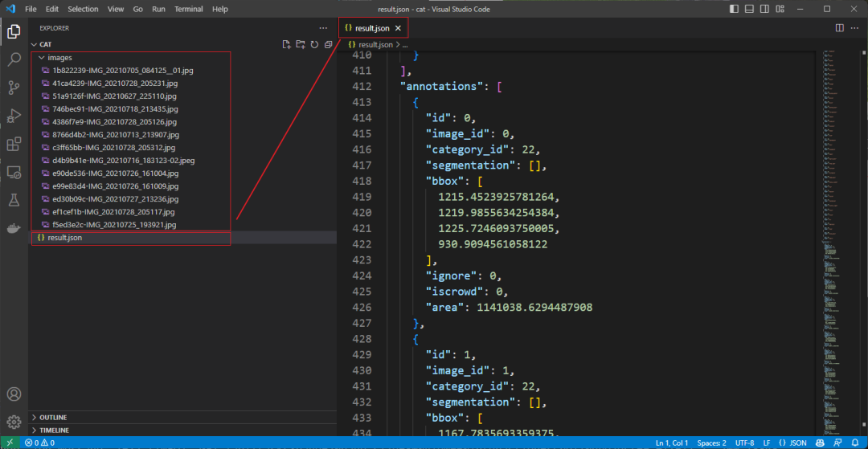Screen dimensions: 868x449
Task: Open the Search view icon
Action: coord(14,59)
